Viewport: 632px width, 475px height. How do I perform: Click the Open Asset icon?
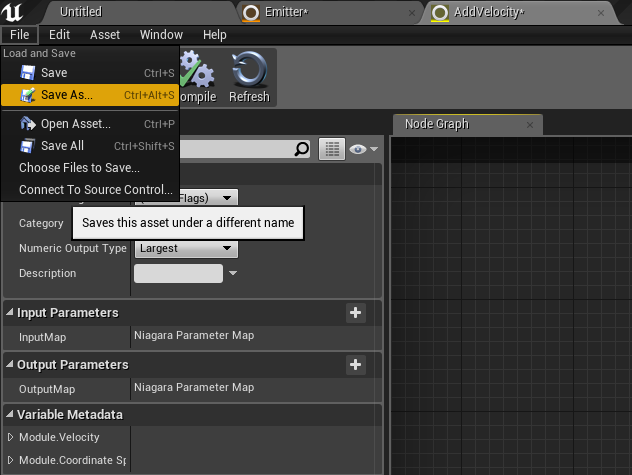click(x=28, y=124)
